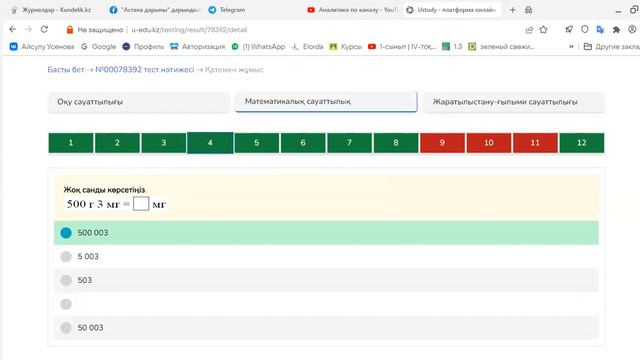Open the Авторизация bookmark
Image resolution: width=640 pixels, height=360 pixels.
pos(198,47)
